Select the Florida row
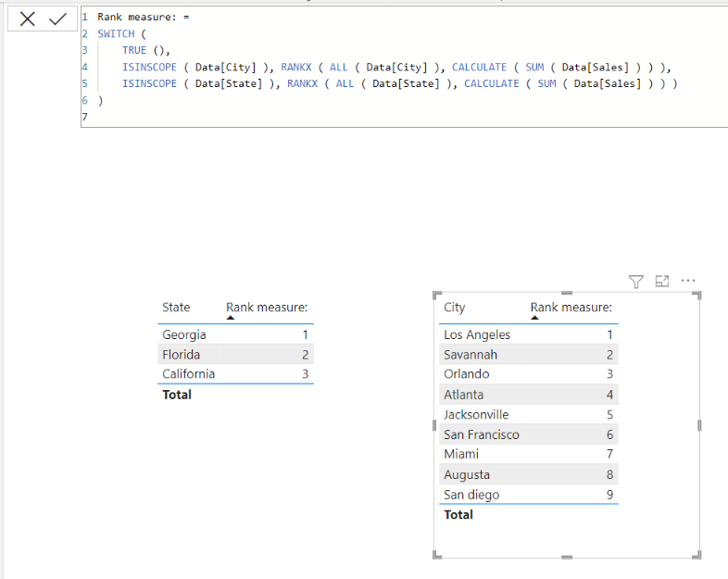 [x=236, y=354]
